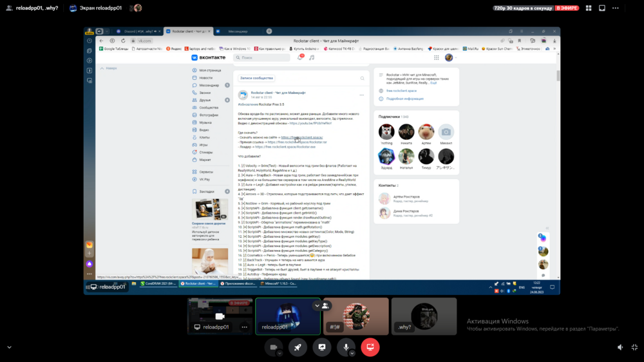
Task: Go back with browser back arrow
Action: [102, 41]
